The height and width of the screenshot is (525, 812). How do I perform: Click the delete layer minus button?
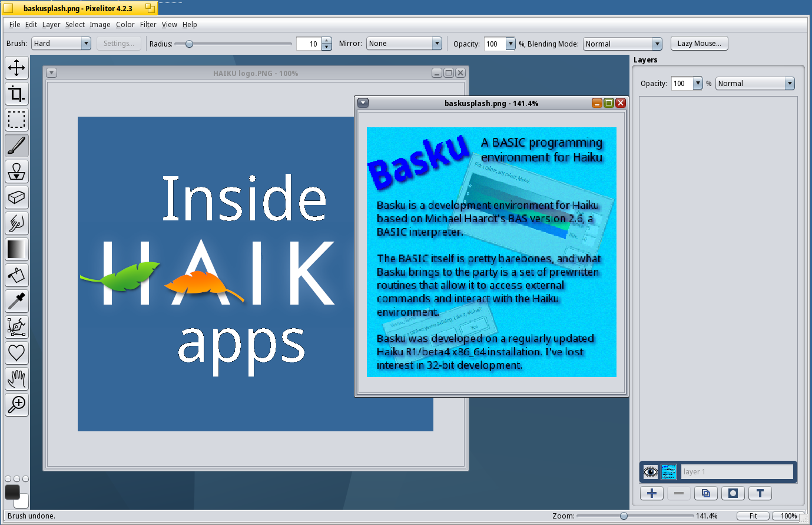pyautogui.click(x=679, y=493)
